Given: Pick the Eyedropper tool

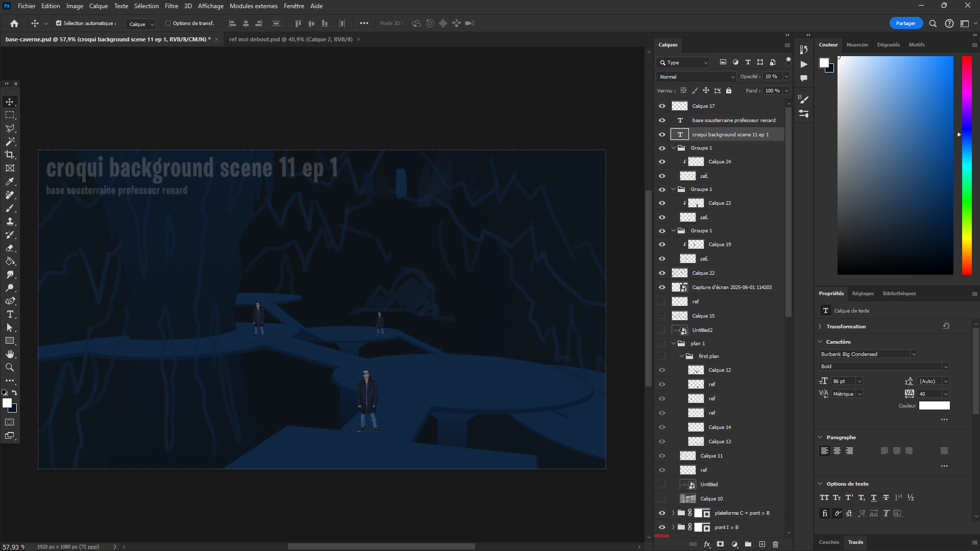Looking at the screenshot, I should tap(10, 182).
